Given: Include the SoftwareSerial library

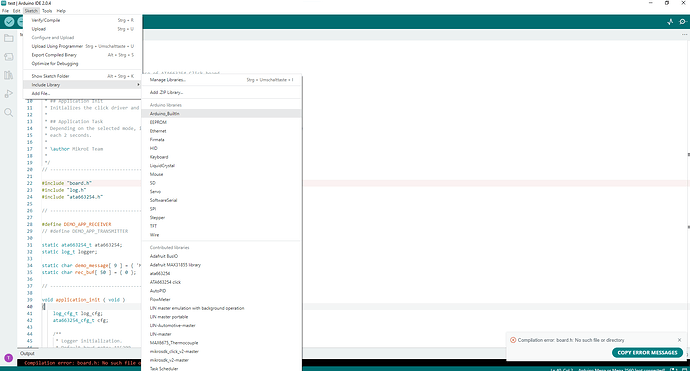Looking at the screenshot, I should pyautogui.click(x=222, y=200).
